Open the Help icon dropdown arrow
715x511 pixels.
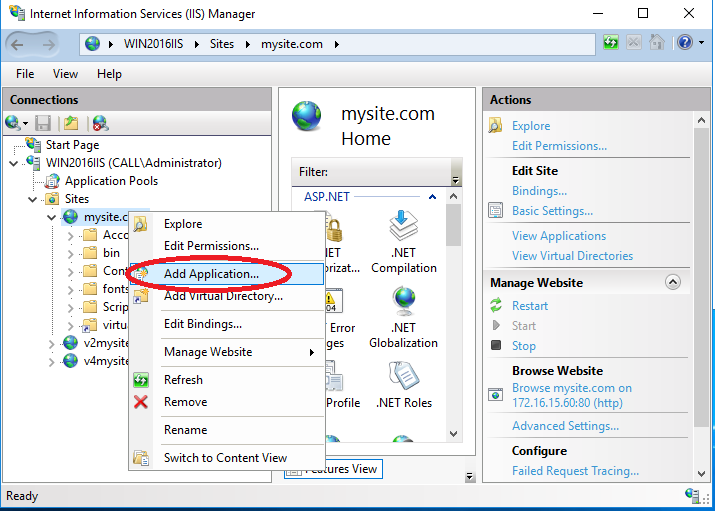(x=701, y=43)
